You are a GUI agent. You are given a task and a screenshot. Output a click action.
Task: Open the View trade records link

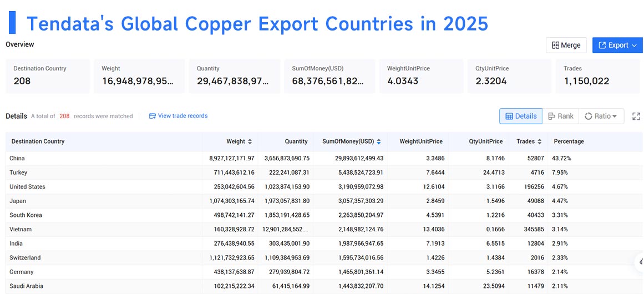(x=178, y=116)
